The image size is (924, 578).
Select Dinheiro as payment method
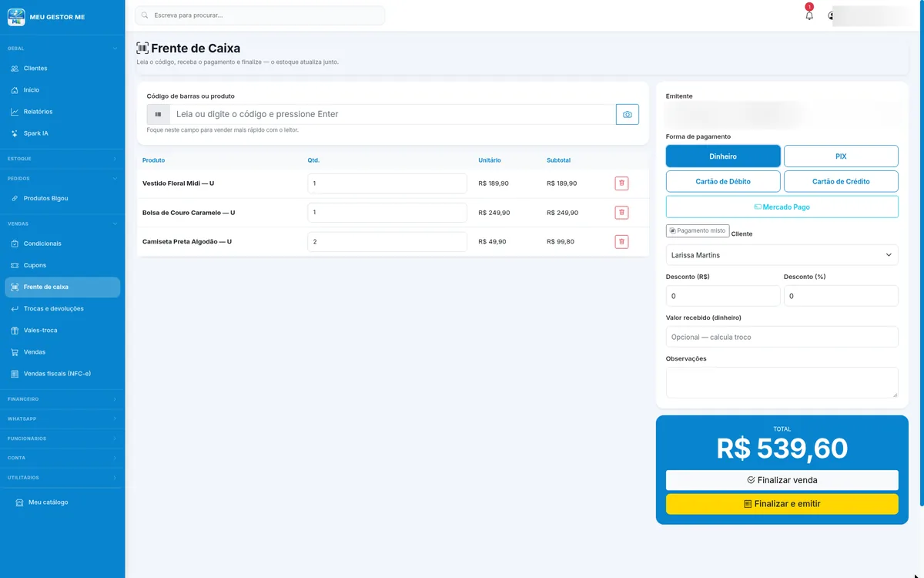[723, 156]
